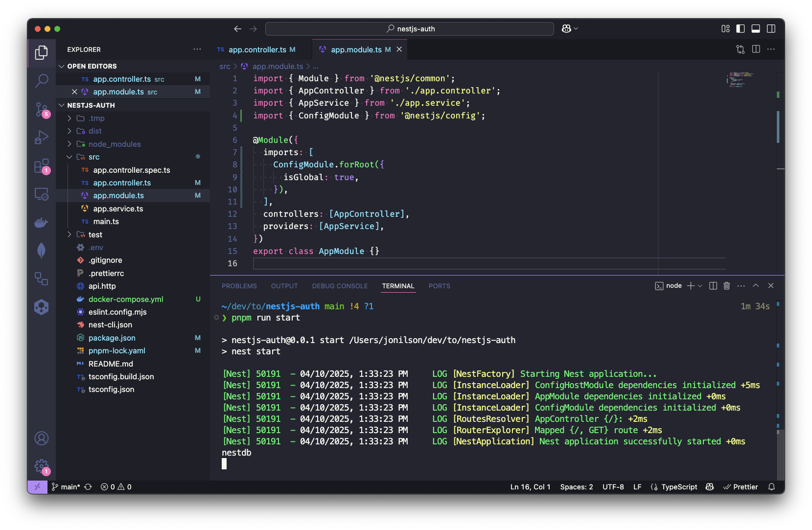
Task: Synchronize changes icon next to main*
Action: tap(88, 487)
